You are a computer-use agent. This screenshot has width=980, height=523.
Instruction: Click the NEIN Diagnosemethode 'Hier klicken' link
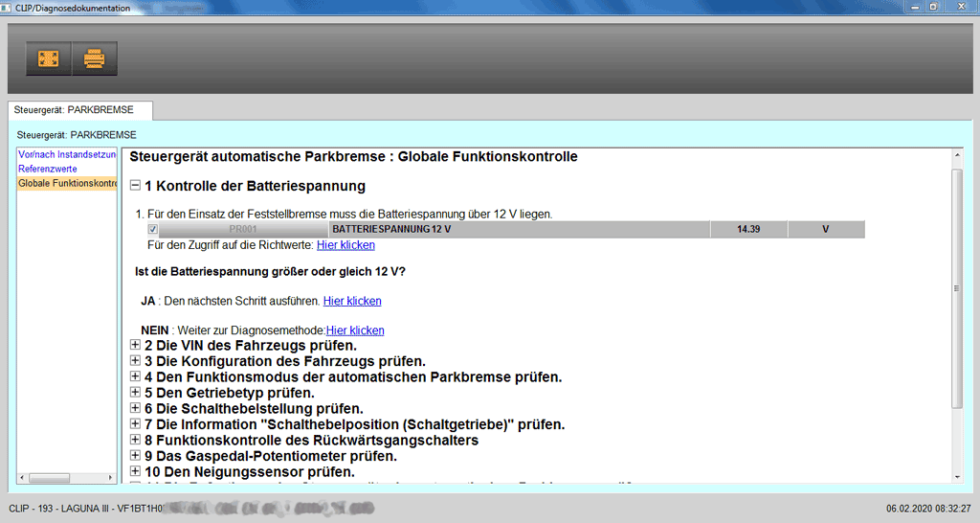tap(355, 330)
